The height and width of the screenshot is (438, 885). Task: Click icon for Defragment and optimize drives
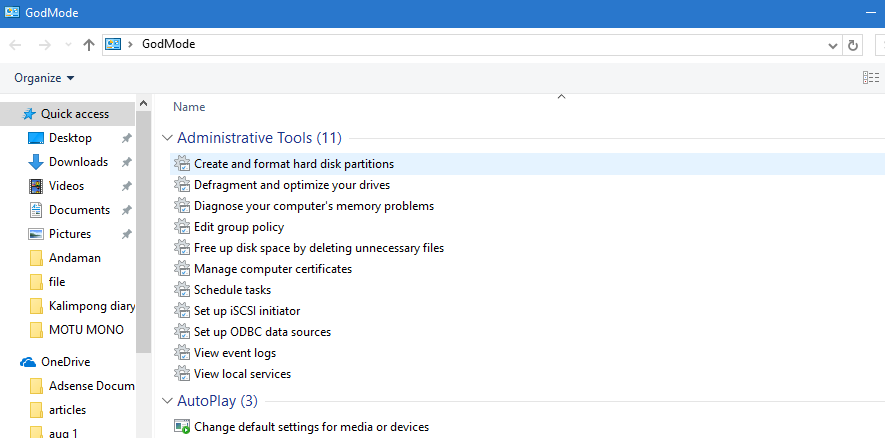[182, 185]
